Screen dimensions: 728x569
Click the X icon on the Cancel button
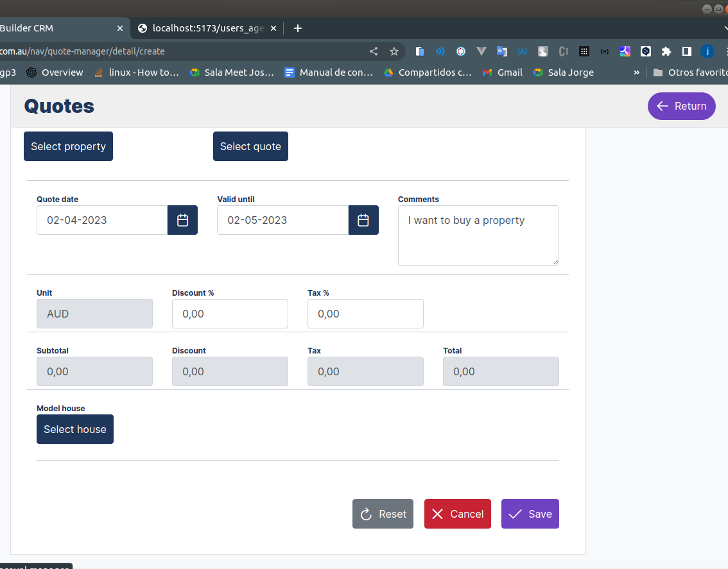pos(438,514)
